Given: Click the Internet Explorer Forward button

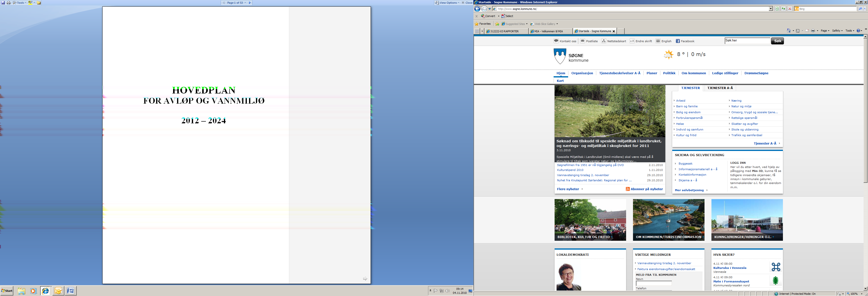Looking at the screenshot, I should click(484, 9).
